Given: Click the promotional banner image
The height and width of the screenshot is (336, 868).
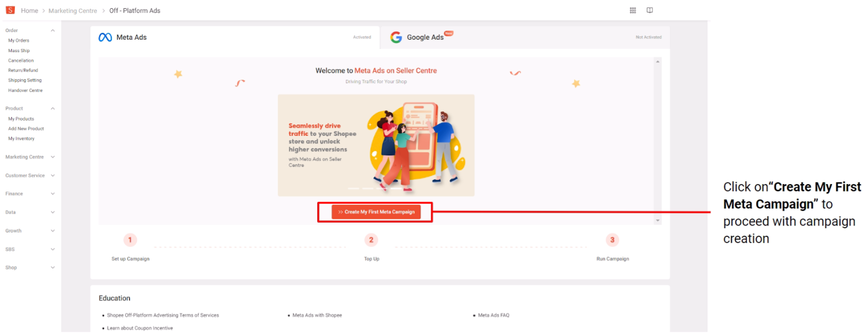Looking at the screenshot, I should [x=376, y=145].
